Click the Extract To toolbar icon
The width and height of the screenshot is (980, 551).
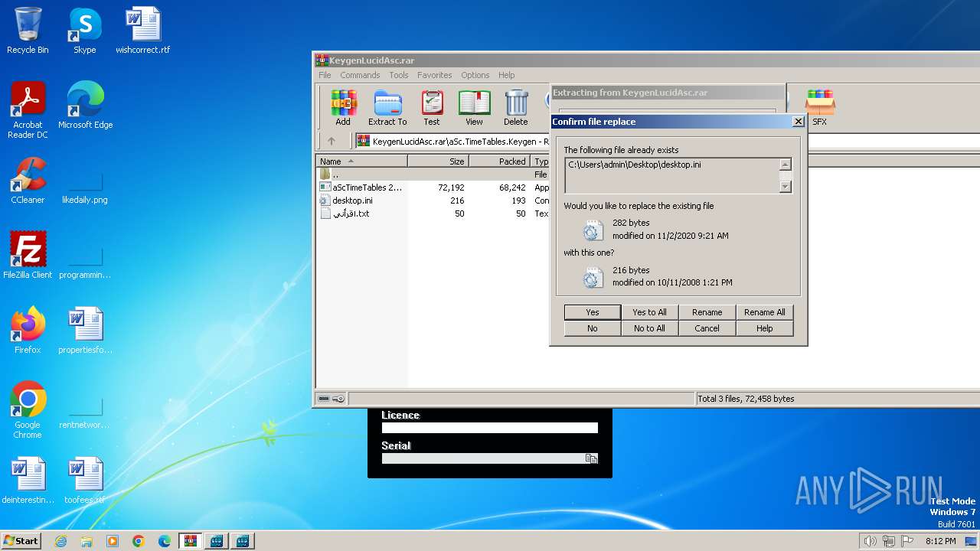pos(387,106)
